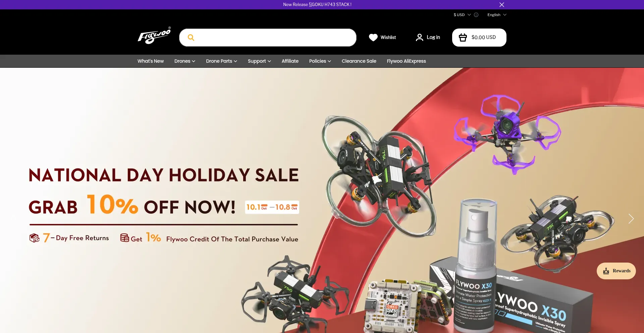Click the Log in user icon
Screen dimensions: 644x333
(419, 37)
